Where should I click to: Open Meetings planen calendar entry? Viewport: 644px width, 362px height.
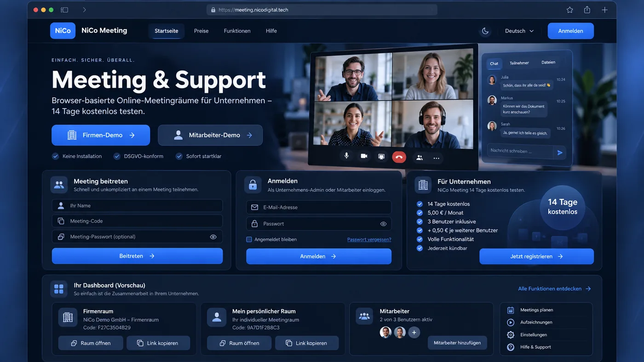(546, 310)
